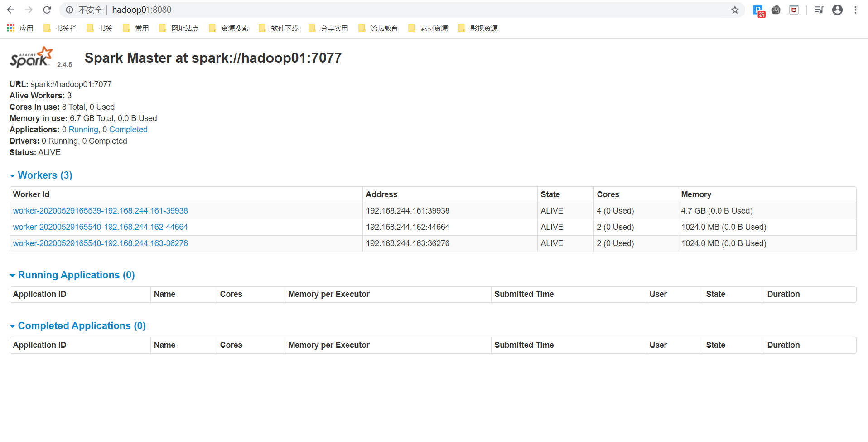Click the Alive Workers: 3 line
This screenshot has width=868, height=442.
pos(41,96)
